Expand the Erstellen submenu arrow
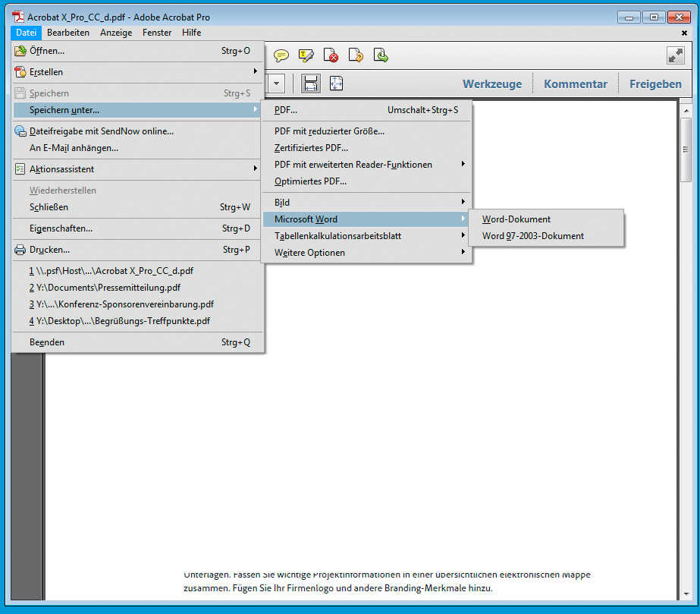This screenshot has width=700, height=614. coord(255,71)
